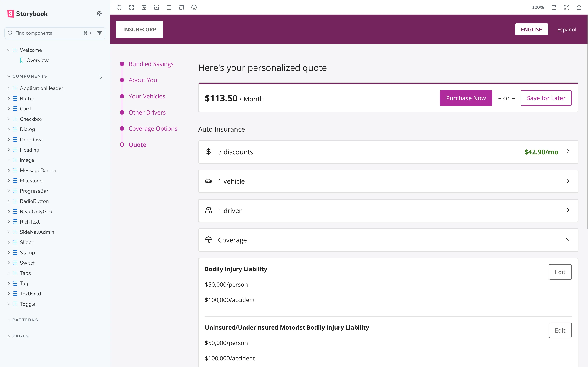
Task: Toggle the outline dashed-square icon
Action: click(169, 7)
